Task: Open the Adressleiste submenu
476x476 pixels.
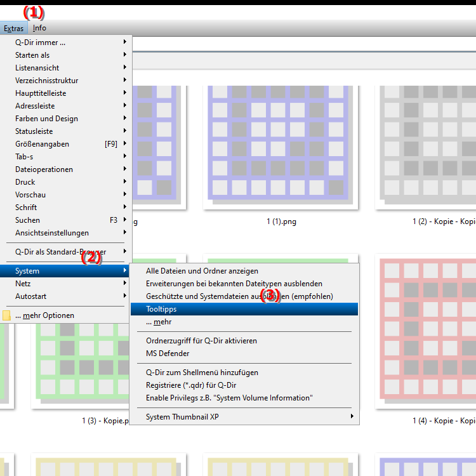Action: point(66,106)
